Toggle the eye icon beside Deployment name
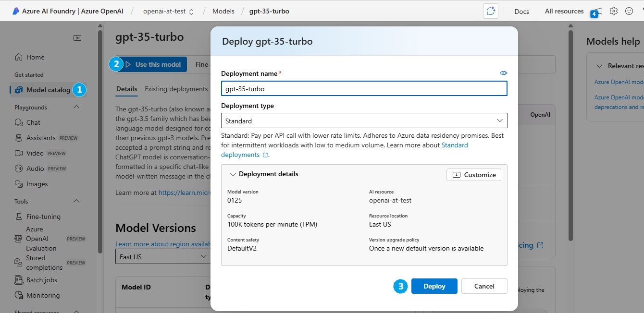 point(503,73)
